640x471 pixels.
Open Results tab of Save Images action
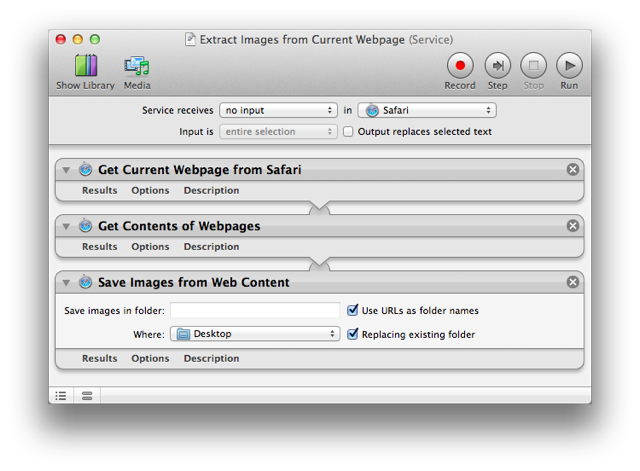pyautogui.click(x=99, y=358)
